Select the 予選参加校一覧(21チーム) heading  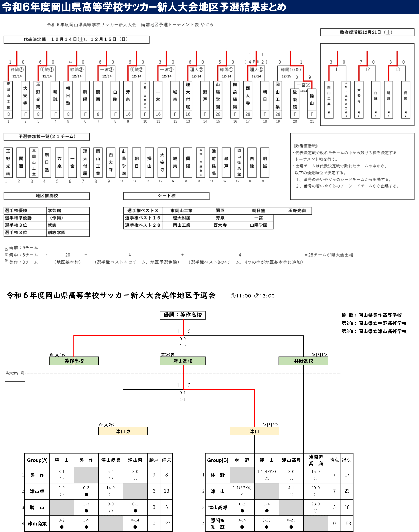[47, 136]
